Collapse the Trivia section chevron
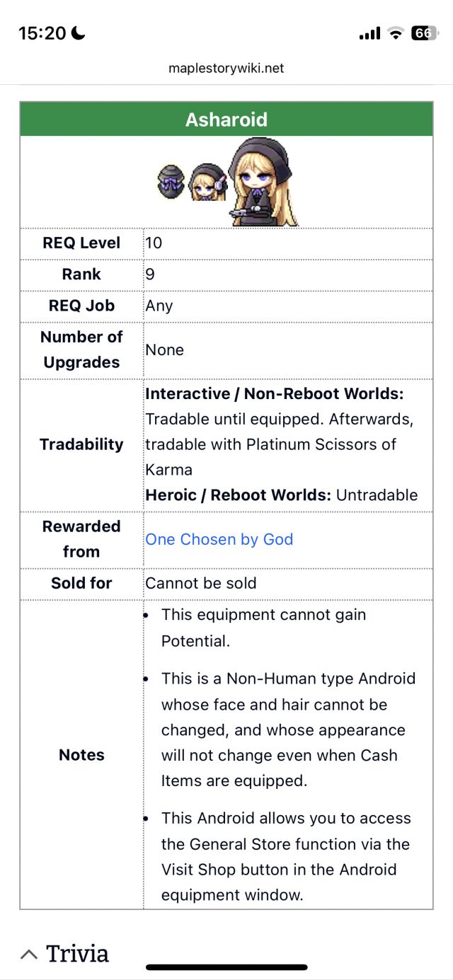Viewport: 453px width, 980px height. (x=29, y=954)
